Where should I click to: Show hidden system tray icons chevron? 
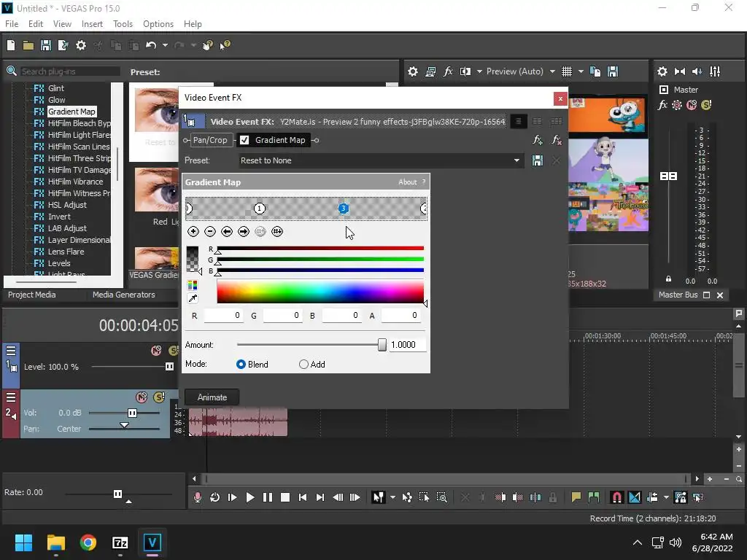pos(637,542)
